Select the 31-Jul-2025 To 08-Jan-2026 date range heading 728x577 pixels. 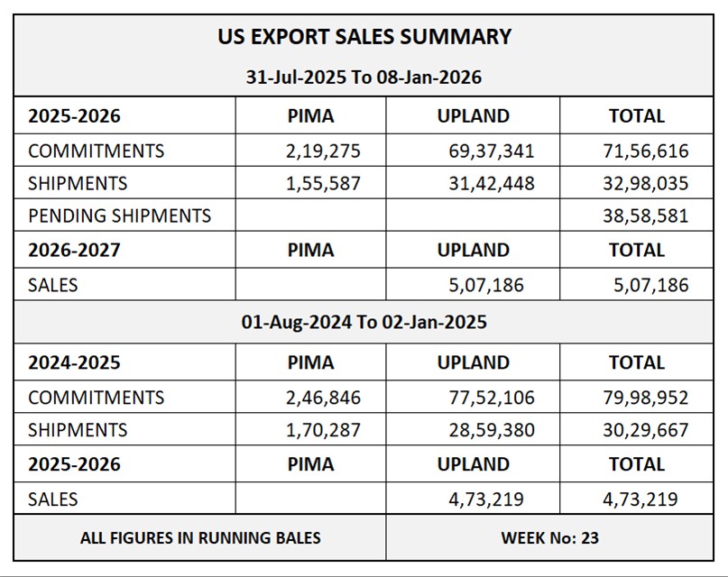click(364, 78)
